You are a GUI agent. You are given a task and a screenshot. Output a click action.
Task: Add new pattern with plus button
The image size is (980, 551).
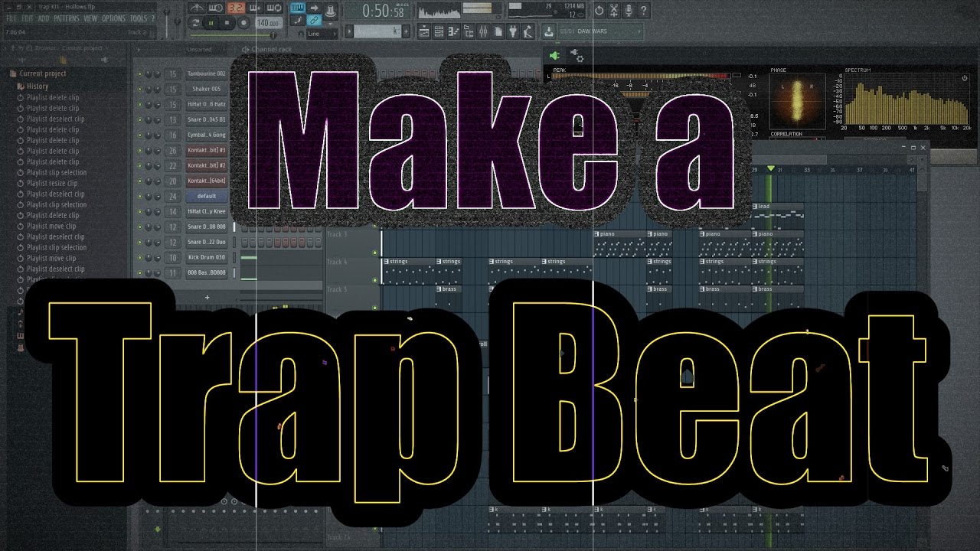tap(406, 31)
